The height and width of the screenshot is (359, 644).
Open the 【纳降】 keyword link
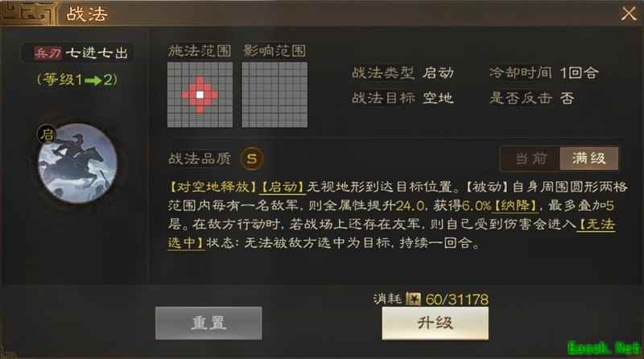click(x=515, y=205)
